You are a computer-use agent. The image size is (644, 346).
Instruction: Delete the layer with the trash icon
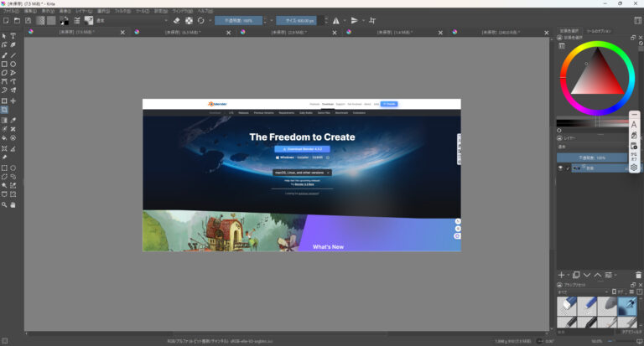(639, 275)
